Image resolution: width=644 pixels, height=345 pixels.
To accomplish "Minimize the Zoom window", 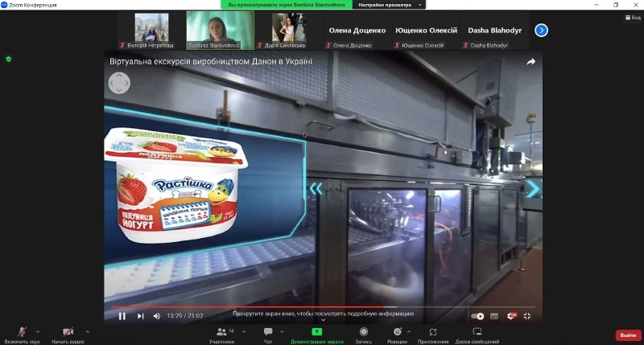I will coord(597,5).
